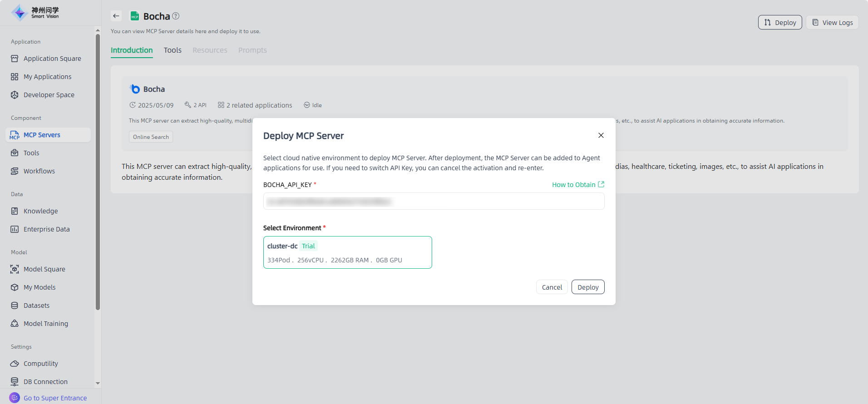
Task: Switch to the Tools tab
Action: point(173,50)
